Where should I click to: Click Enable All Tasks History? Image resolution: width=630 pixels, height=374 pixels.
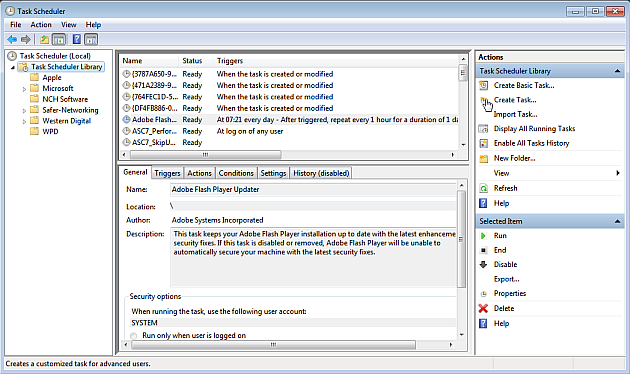click(x=531, y=143)
